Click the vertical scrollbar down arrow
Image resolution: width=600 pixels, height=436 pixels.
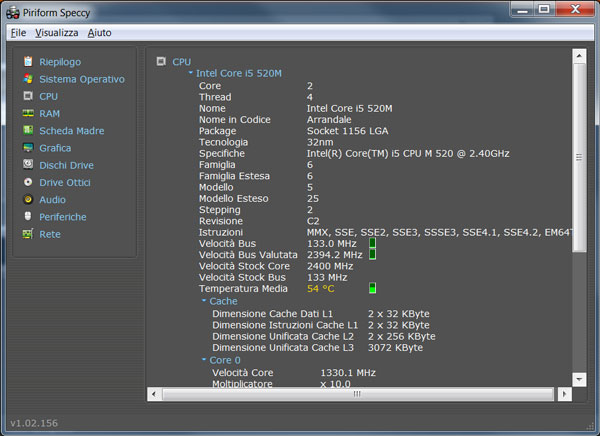(579, 379)
